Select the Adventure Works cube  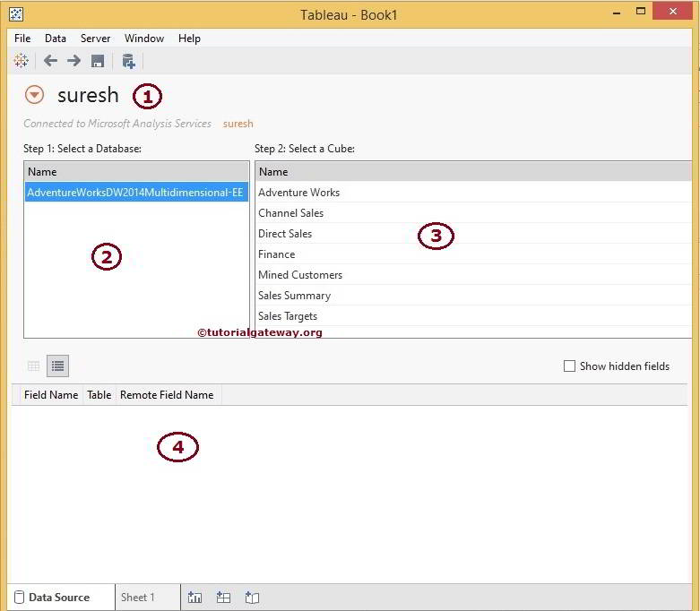(473, 193)
